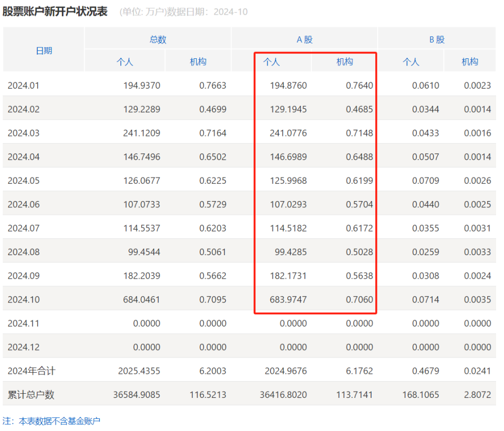The width and height of the screenshot is (504, 431).
Task: Click 个人 header under B股
Action: tap(411, 62)
